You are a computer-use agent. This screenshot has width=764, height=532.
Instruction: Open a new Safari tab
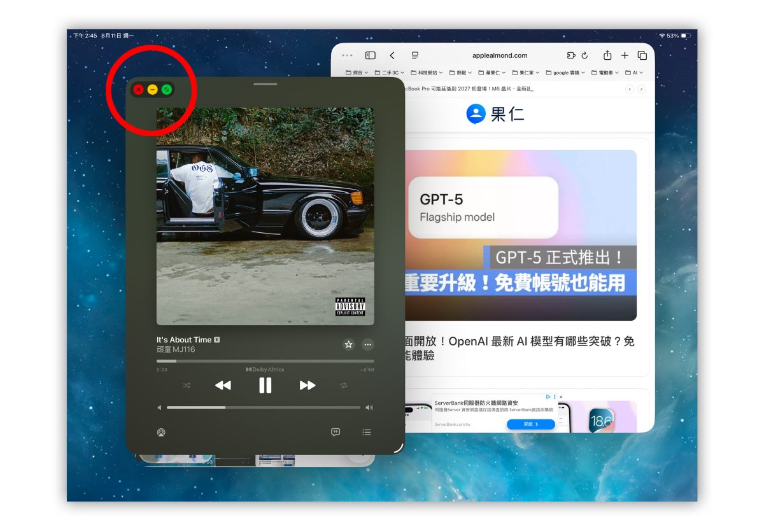pos(625,55)
